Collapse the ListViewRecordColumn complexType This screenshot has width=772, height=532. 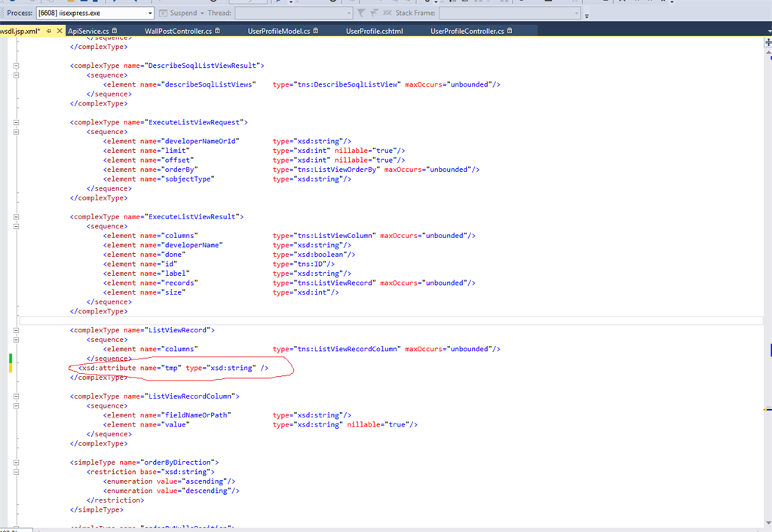point(17,396)
